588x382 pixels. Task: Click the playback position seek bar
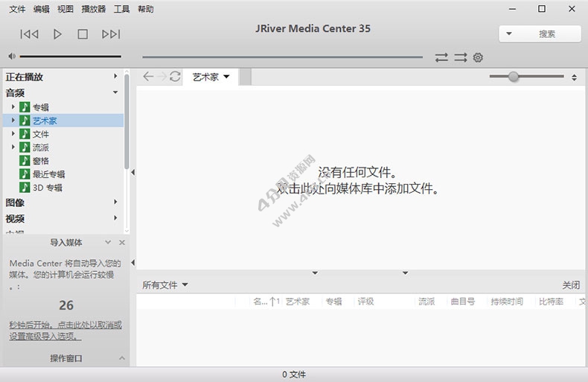click(x=282, y=57)
